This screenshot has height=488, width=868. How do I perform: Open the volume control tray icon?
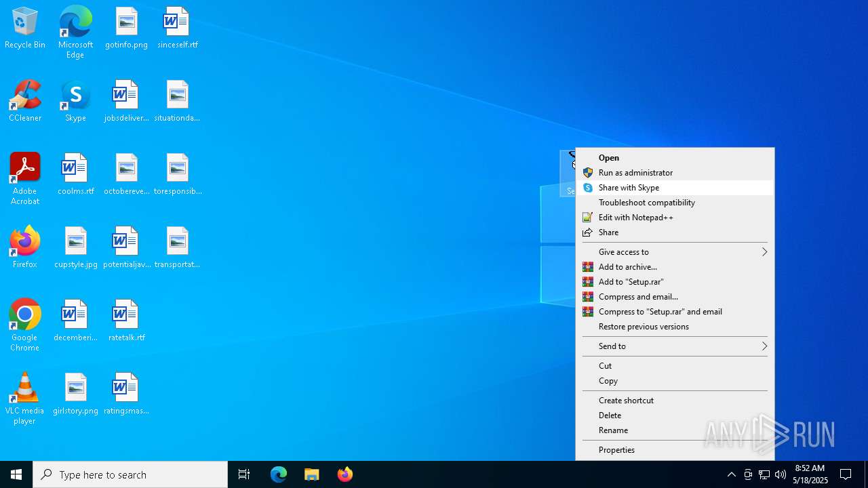tap(781, 474)
